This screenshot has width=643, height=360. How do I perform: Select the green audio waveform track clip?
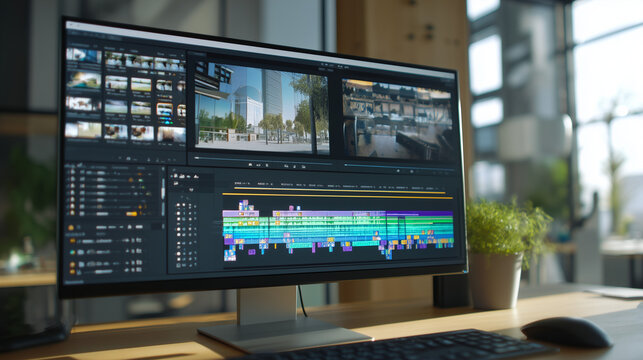(338, 221)
